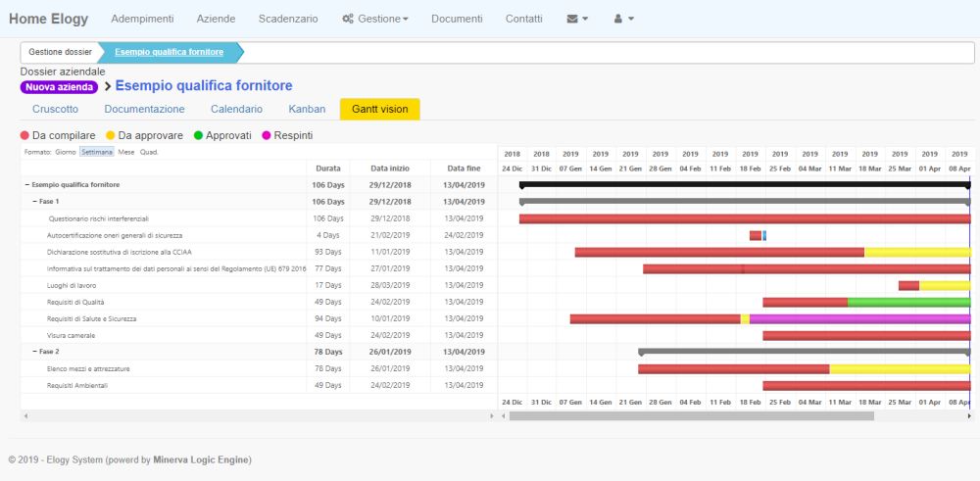Collapse the Esempio qualifica fornitore tree row
980x481 pixels.
click(27, 185)
